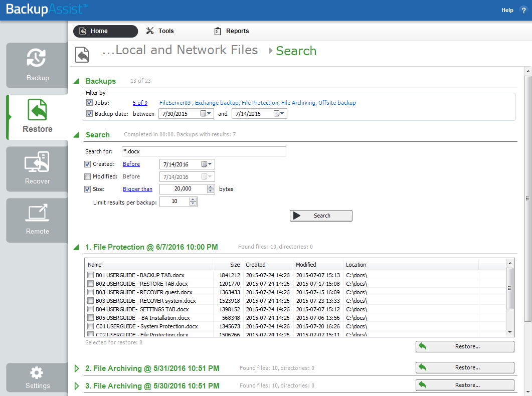Open the Tools tab
532x396 pixels.
click(x=160, y=31)
